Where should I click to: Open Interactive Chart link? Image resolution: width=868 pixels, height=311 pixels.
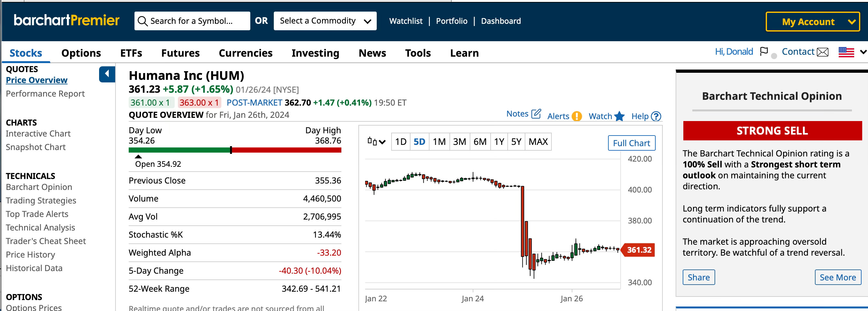point(38,134)
